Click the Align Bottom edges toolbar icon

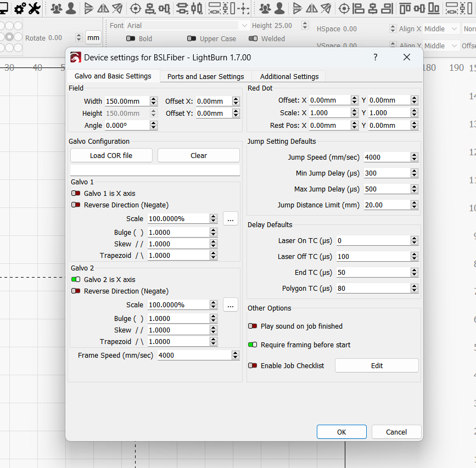point(434,8)
